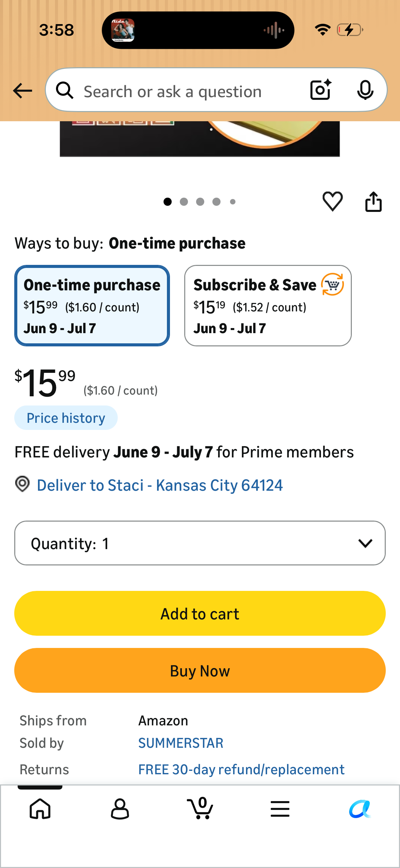Change delivery address Kansas City 64124
The image size is (400, 868).
(x=159, y=485)
